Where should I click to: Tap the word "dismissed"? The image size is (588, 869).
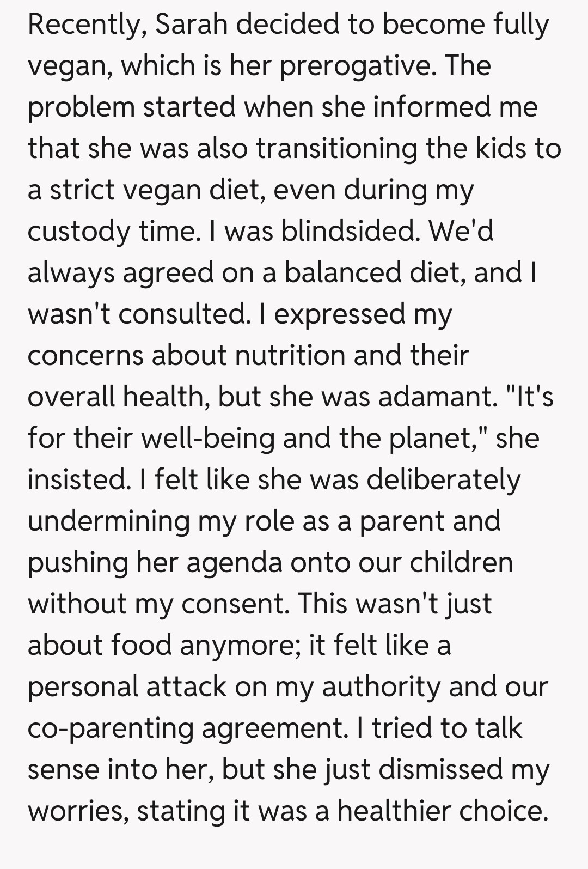pyautogui.click(x=440, y=769)
